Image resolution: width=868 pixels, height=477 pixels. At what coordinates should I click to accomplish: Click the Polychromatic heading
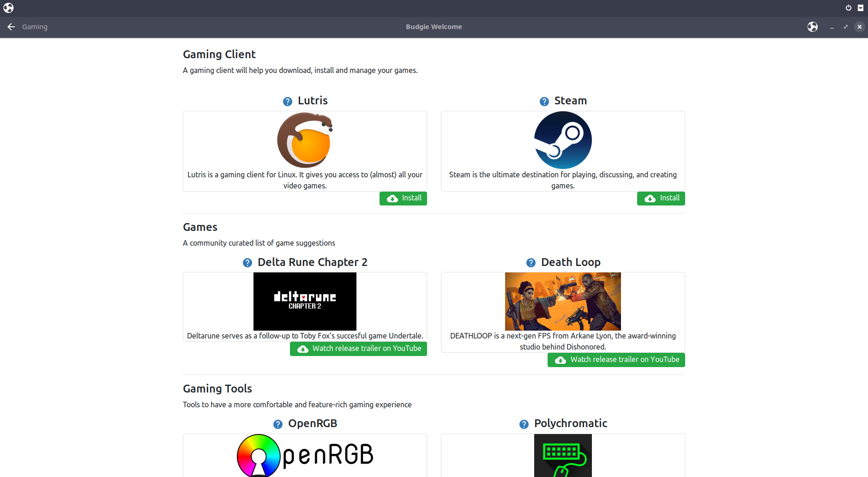click(571, 423)
